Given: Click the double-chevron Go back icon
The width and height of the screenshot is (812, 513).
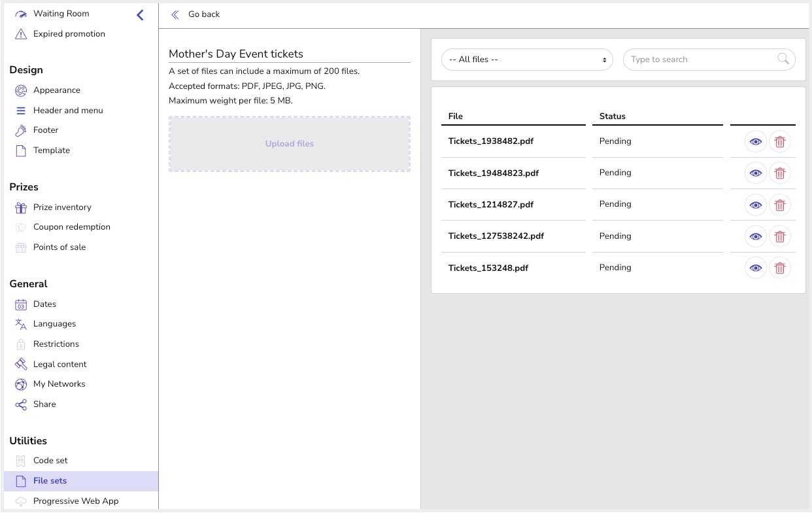Looking at the screenshot, I should click(175, 14).
